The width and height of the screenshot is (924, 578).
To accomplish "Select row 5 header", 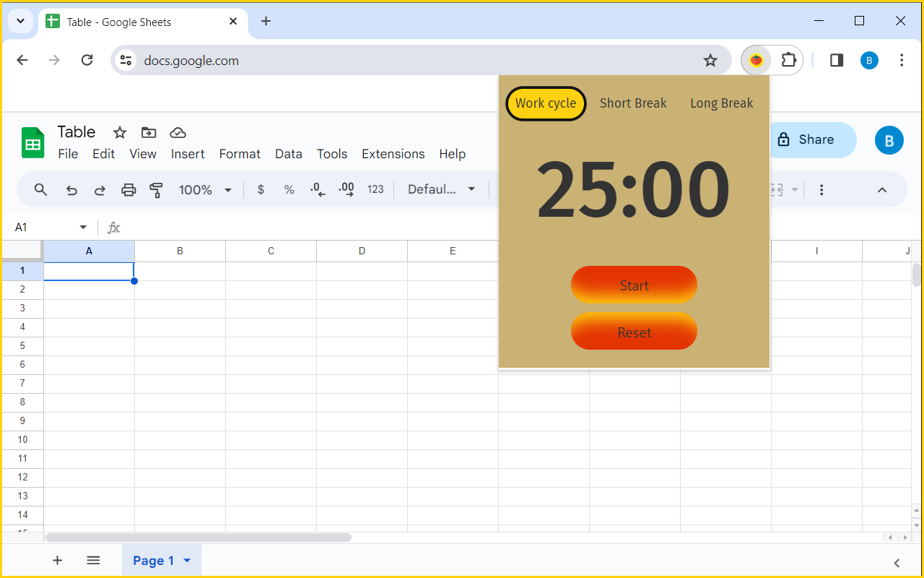I will 22,345.
